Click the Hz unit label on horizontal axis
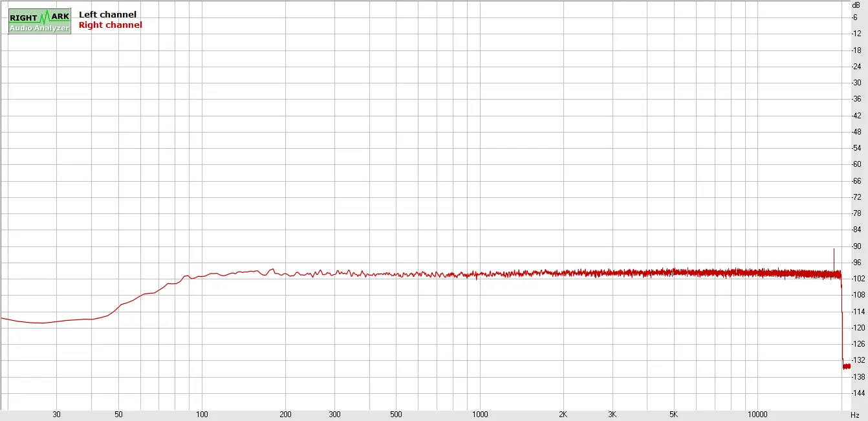868x421 pixels. tap(855, 415)
